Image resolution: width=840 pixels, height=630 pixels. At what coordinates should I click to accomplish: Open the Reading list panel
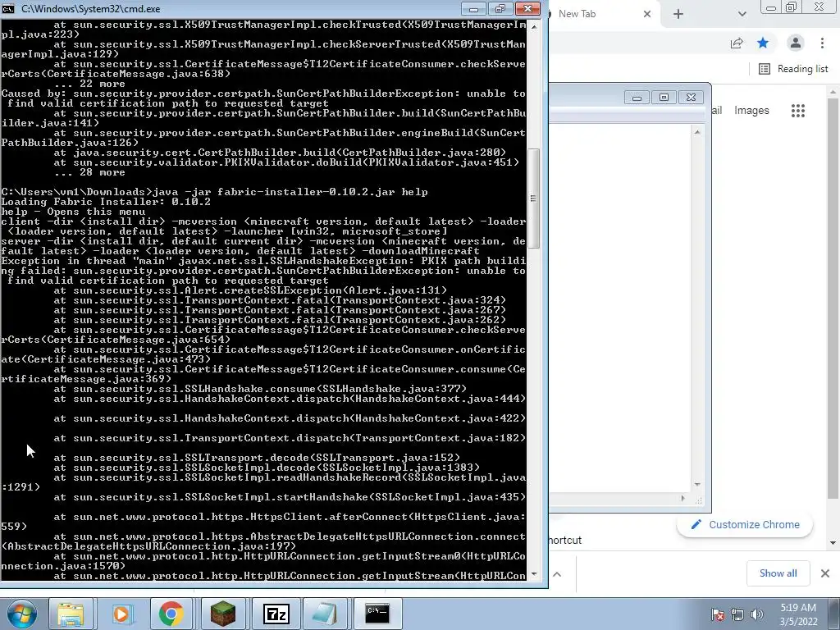click(x=793, y=69)
